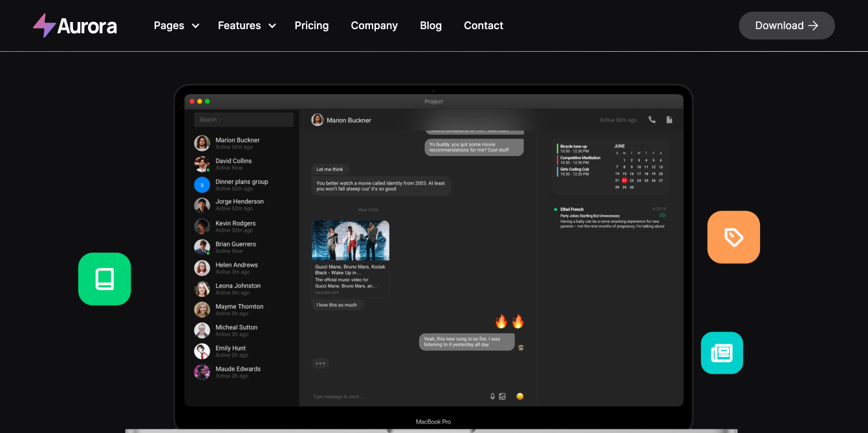Expand the Features navigation menu
The height and width of the screenshot is (433, 868).
[246, 25]
